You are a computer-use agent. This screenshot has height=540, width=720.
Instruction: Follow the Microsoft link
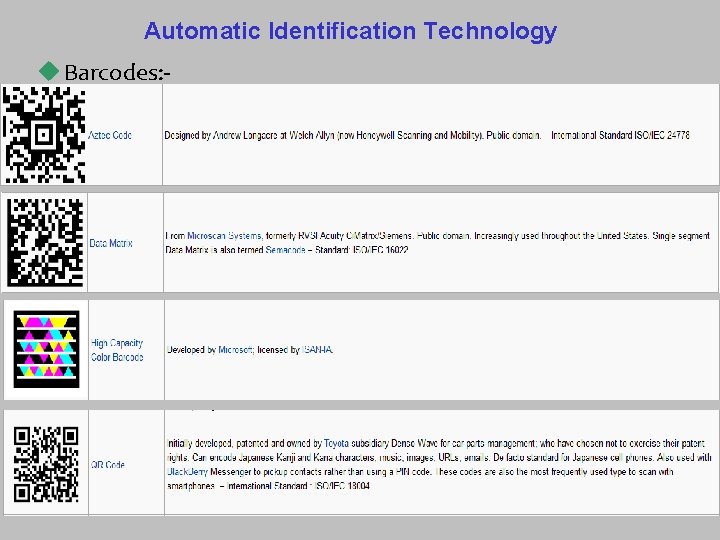pyautogui.click(x=236, y=349)
